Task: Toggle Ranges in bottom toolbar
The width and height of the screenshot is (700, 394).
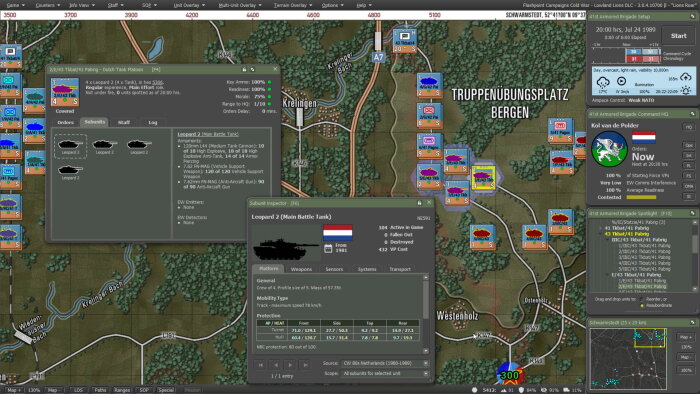Action: pyautogui.click(x=122, y=390)
